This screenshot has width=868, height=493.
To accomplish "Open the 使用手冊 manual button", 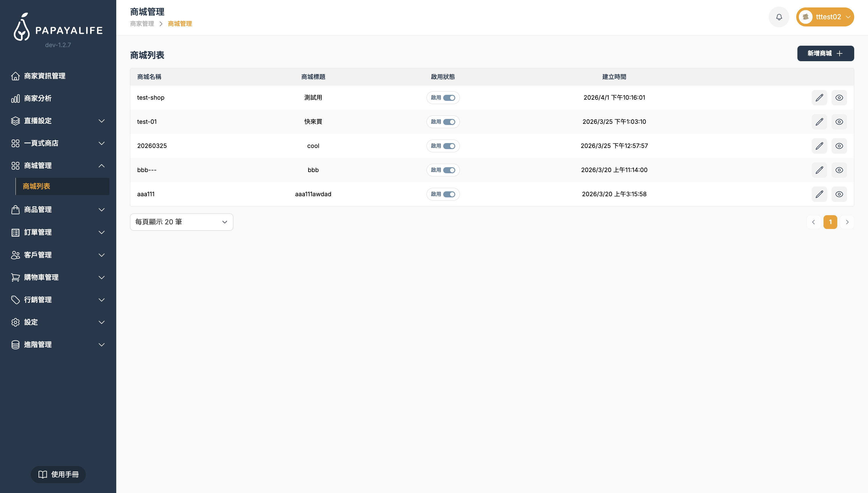I will click(x=58, y=474).
